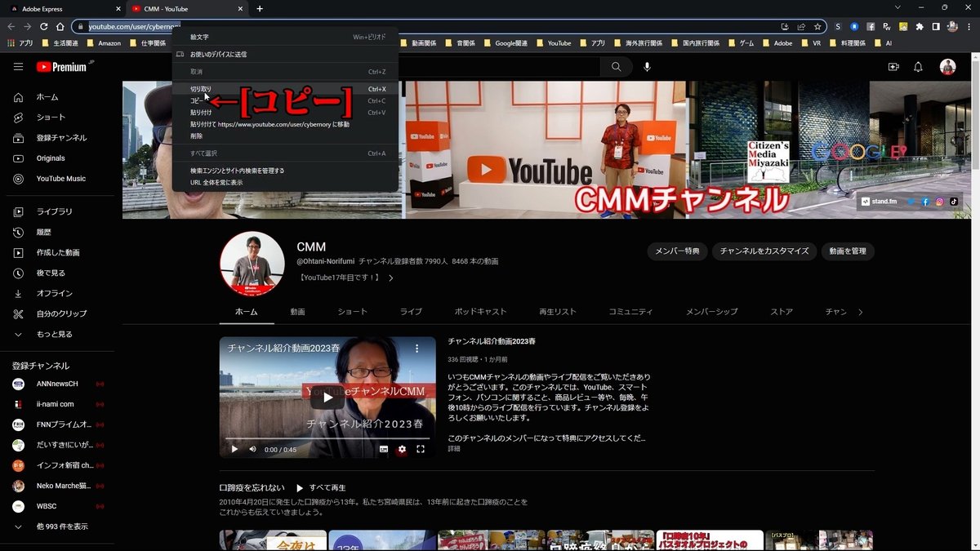The width and height of the screenshot is (980, 551).
Task: Choose 切り取り in the context menu
Action: 285,89
